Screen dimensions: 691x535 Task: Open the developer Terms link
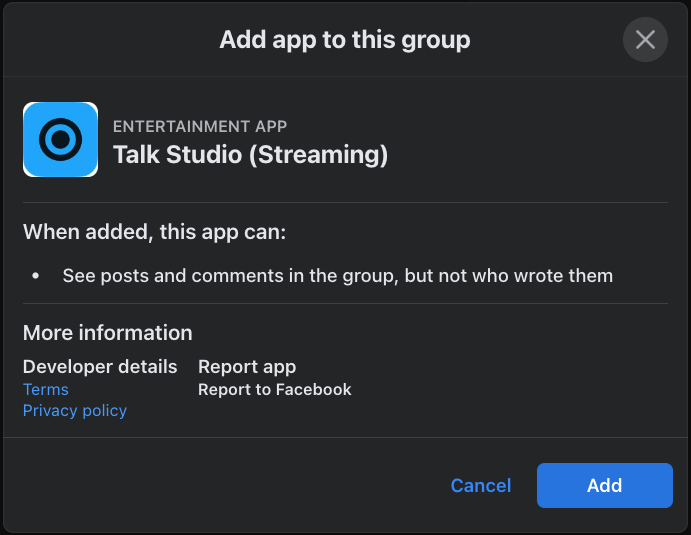coord(46,390)
